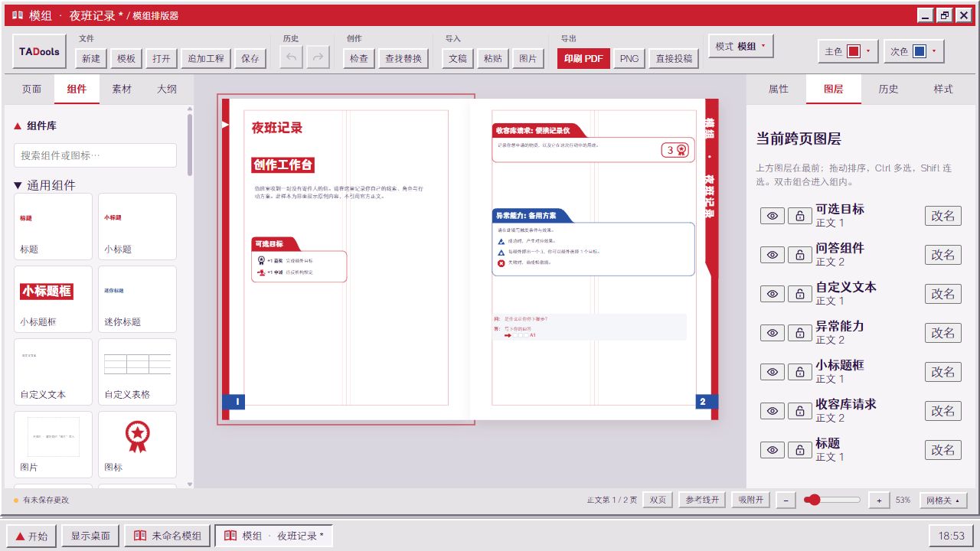
Task: Lock the 可选目标 layer
Action: (x=800, y=216)
